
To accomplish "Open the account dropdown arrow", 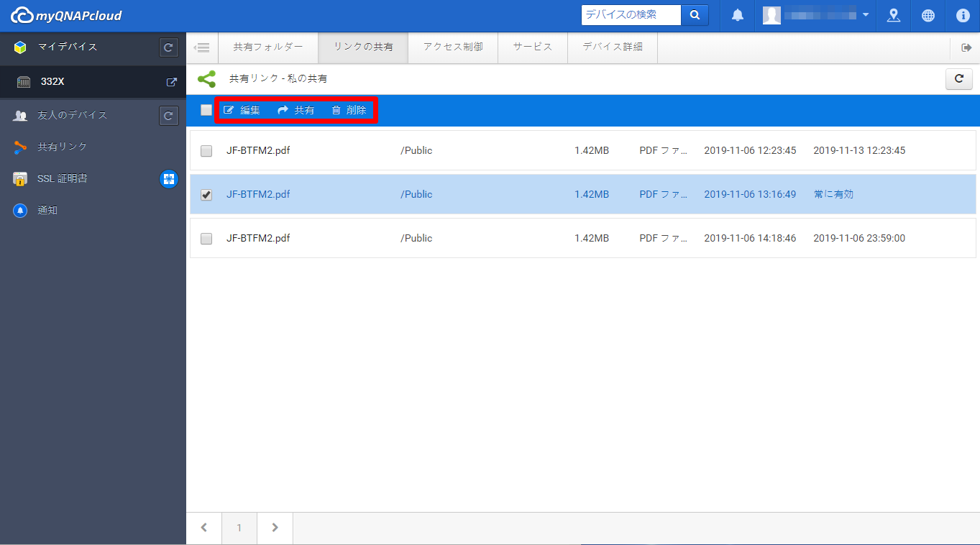I will (866, 15).
